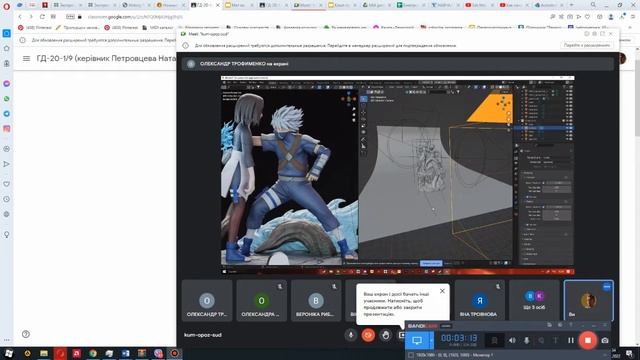
Task: Toggle Bandicam mouse cursor effect
Action: [541, 340]
